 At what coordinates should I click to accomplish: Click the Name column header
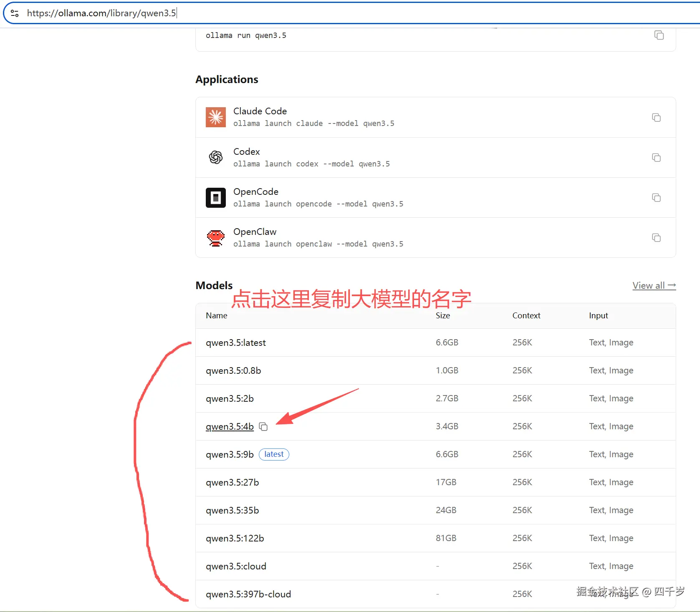pyautogui.click(x=216, y=316)
